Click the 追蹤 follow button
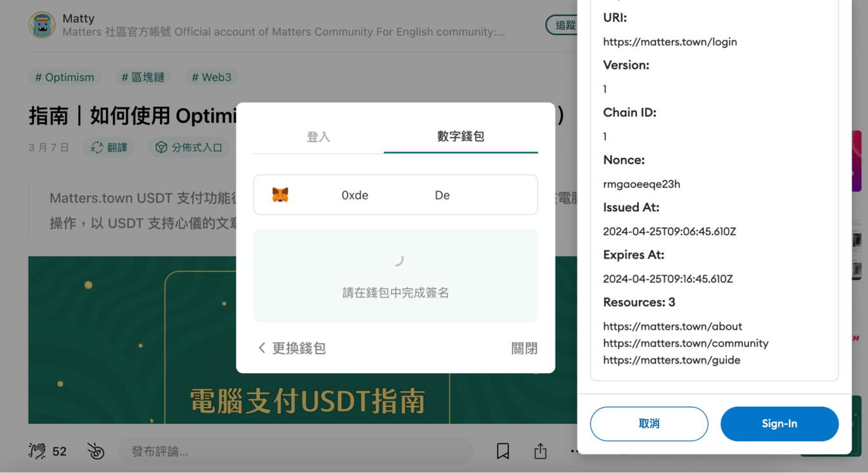The image size is (868, 473). point(562,25)
